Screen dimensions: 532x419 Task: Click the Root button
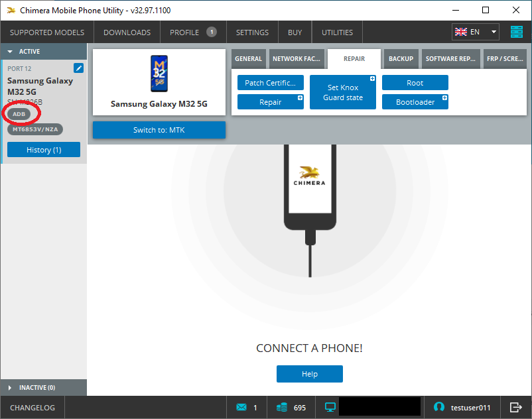point(415,83)
